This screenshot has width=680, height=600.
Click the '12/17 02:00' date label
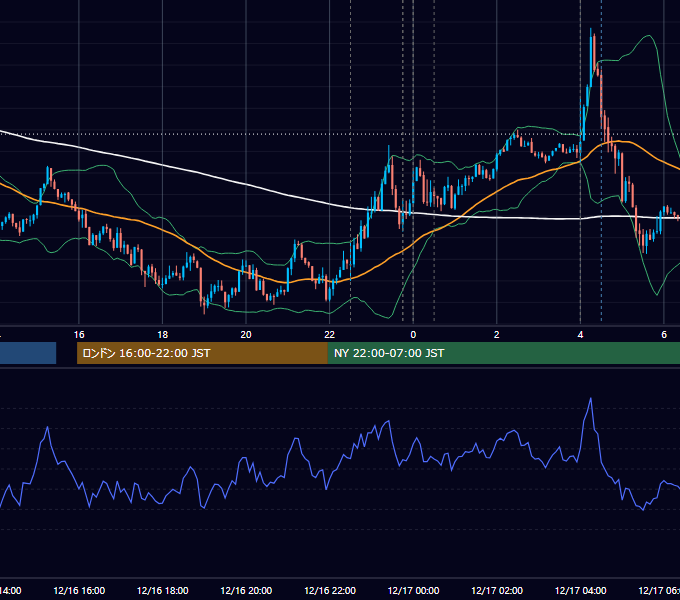[x=497, y=590]
